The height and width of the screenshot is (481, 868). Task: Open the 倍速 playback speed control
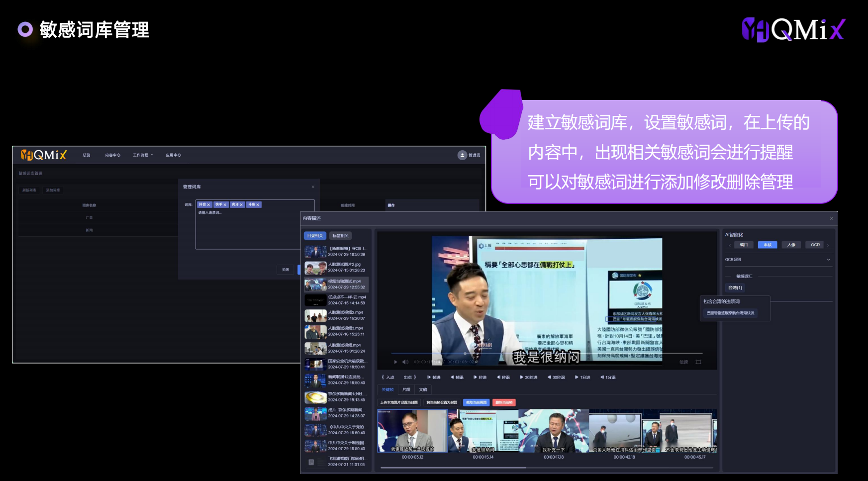click(684, 362)
